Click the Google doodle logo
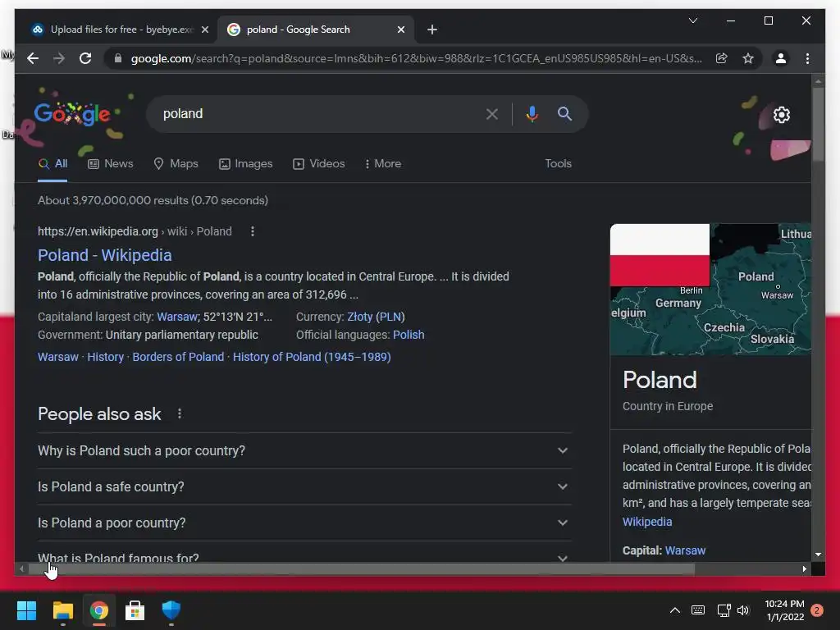840x630 pixels. [72, 113]
